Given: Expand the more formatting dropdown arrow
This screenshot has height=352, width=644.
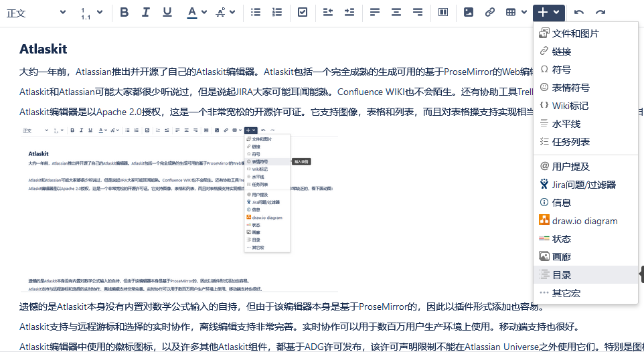Looking at the screenshot, I should (x=232, y=12).
